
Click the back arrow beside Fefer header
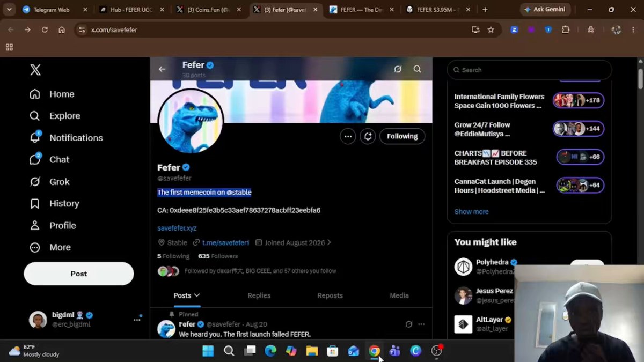[162, 69]
